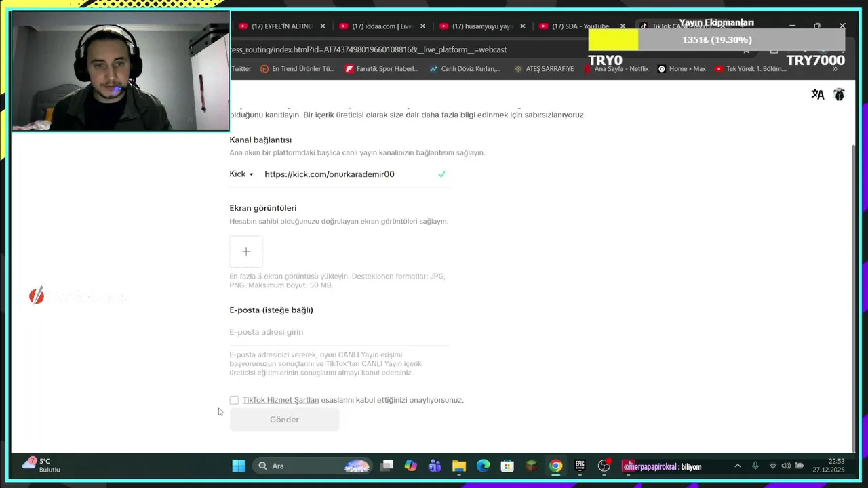This screenshot has width=868, height=488.
Task: Open File Explorer from the taskbar
Action: point(459,466)
